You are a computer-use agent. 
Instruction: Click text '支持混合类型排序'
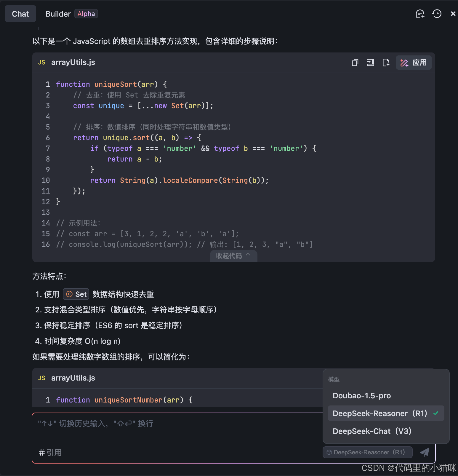pos(75,310)
